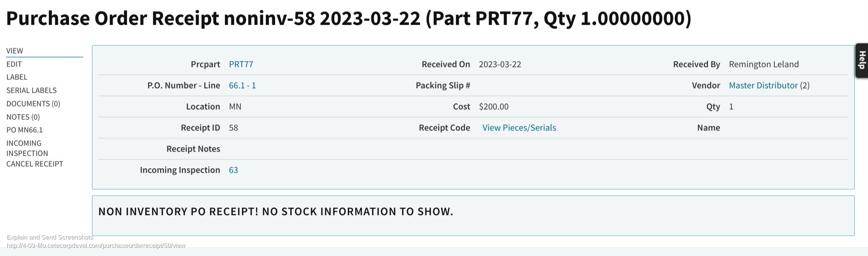Open NOTES (0) in the sidebar
This screenshot has height=256, width=868.
click(23, 117)
